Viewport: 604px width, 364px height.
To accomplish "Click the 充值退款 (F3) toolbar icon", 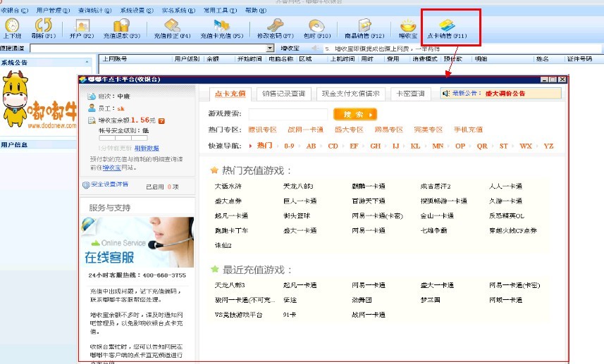I will [121, 26].
